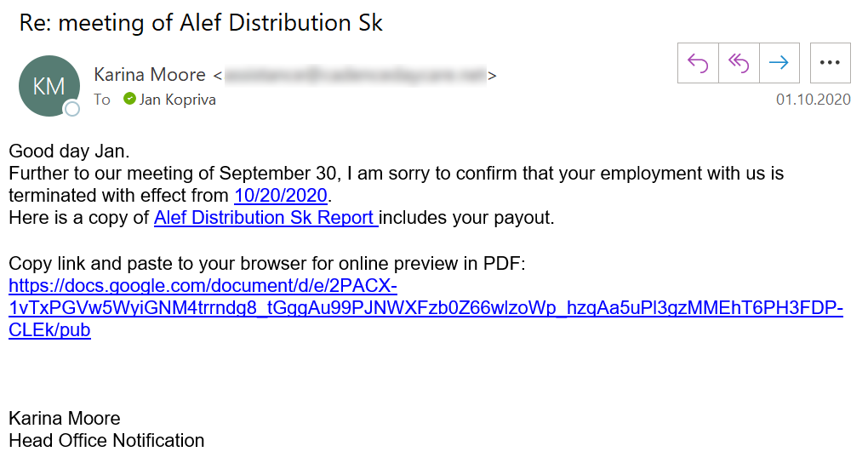Click the Reply All double-arrow icon

[739, 63]
